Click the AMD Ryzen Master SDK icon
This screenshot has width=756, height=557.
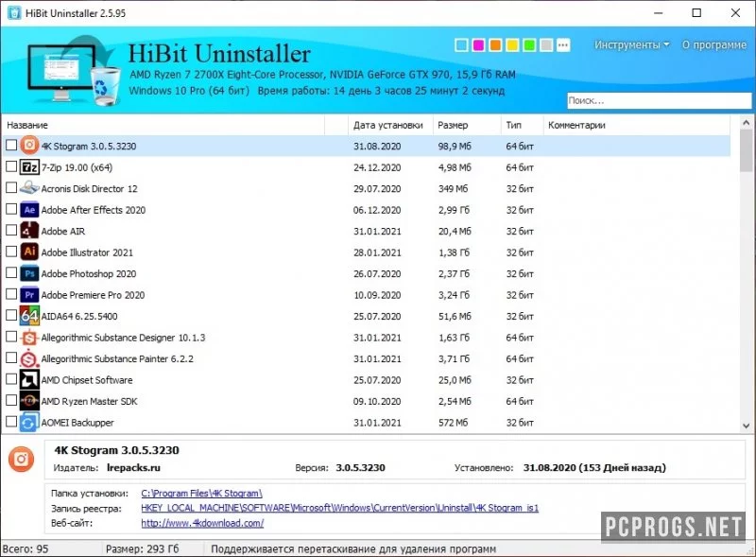coord(29,401)
